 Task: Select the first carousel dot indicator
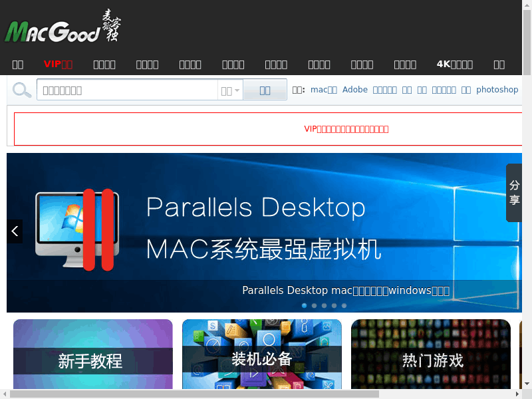tap(305, 306)
